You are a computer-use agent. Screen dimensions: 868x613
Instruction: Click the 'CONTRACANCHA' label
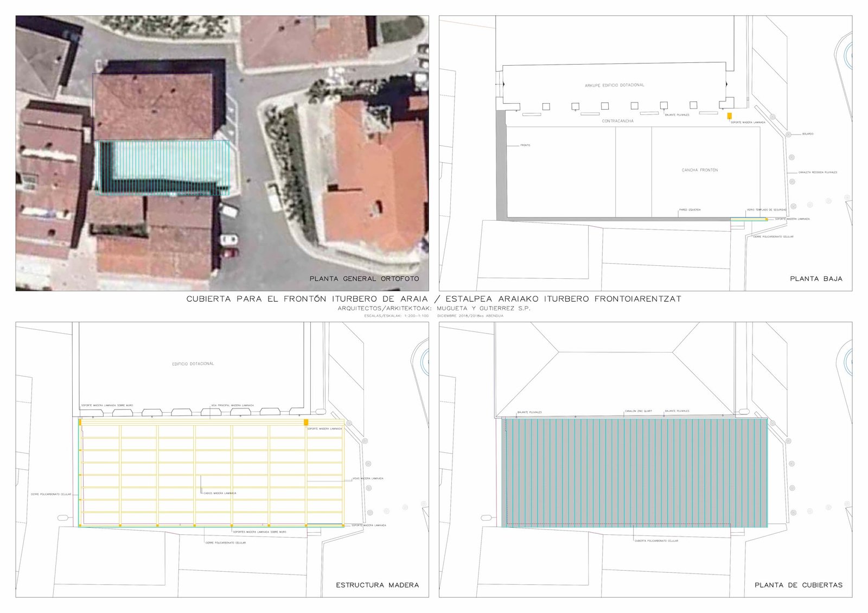point(617,121)
